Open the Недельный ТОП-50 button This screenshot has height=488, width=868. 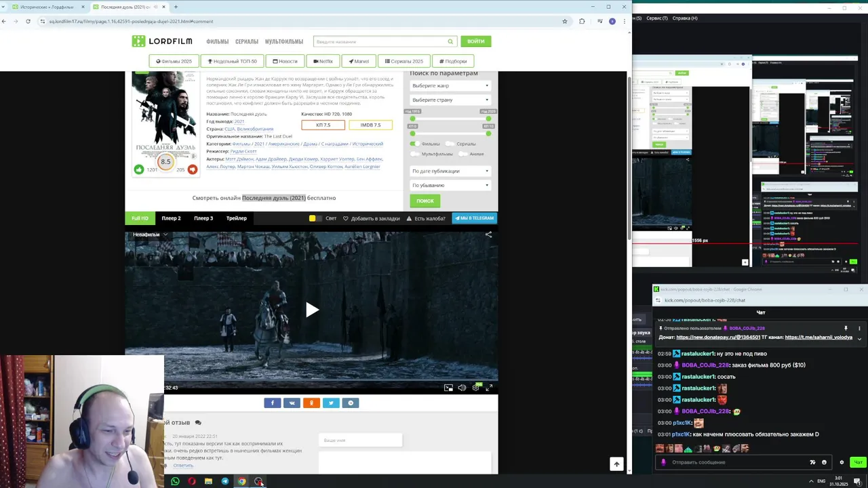pos(233,61)
